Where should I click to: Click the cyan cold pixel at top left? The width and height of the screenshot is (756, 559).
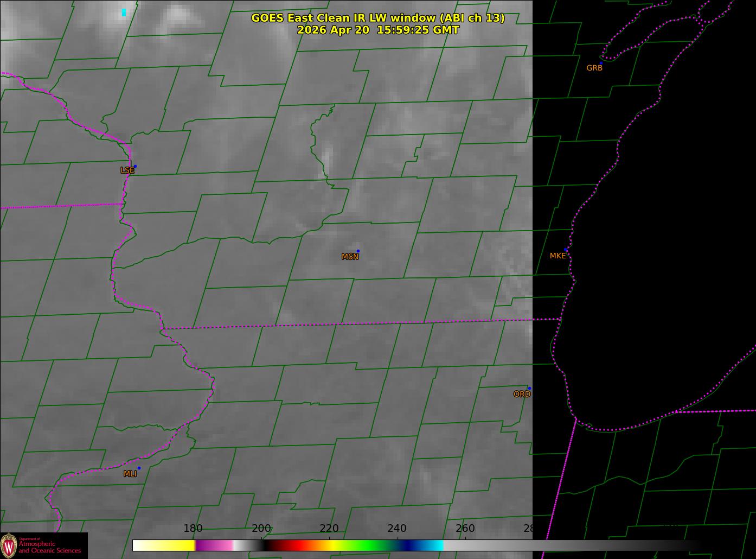(124, 12)
